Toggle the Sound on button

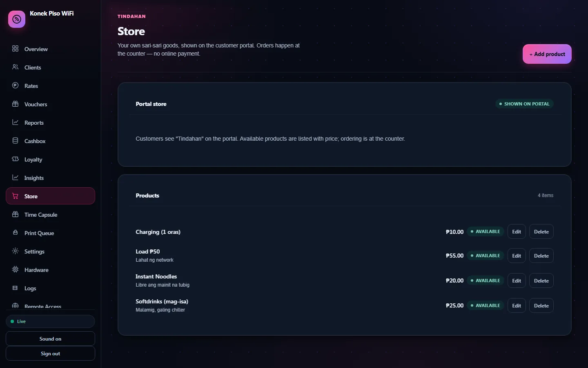coord(50,339)
